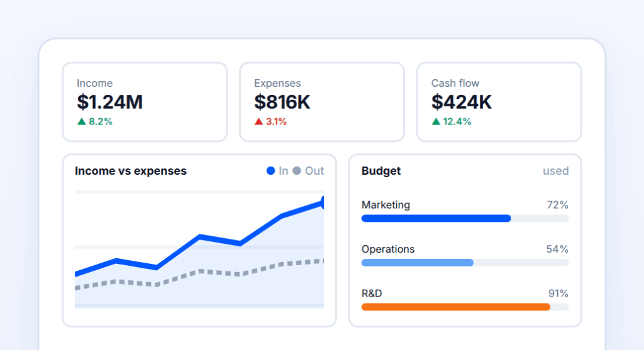
Task: Click the gray Out legend dot
Action: click(297, 171)
